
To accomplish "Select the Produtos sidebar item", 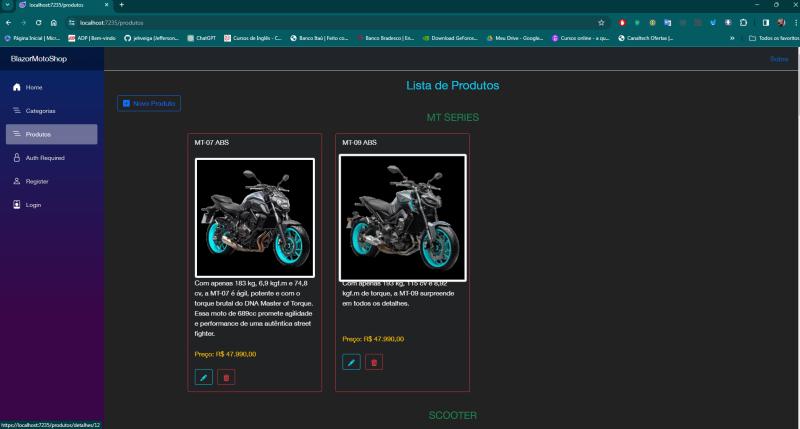I will 51,134.
